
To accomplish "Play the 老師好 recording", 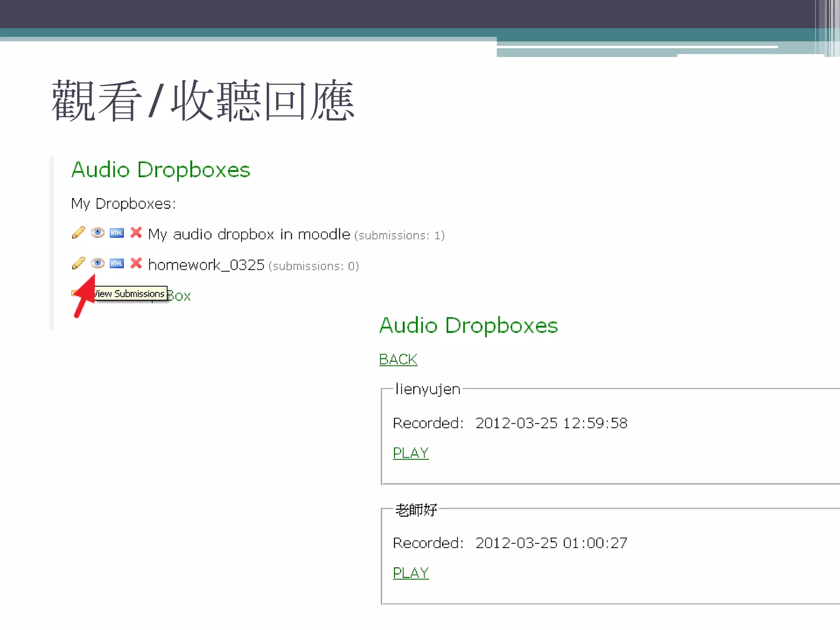I will coord(411,573).
